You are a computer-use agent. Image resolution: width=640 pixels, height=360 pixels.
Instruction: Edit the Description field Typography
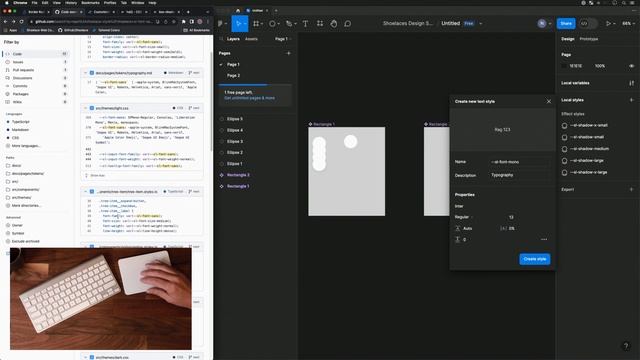(519, 175)
